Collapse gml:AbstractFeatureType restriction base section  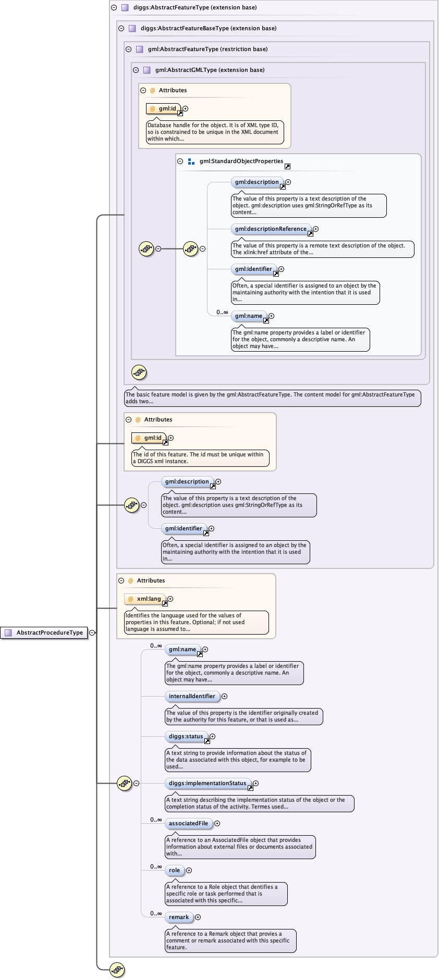click(x=128, y=49)
